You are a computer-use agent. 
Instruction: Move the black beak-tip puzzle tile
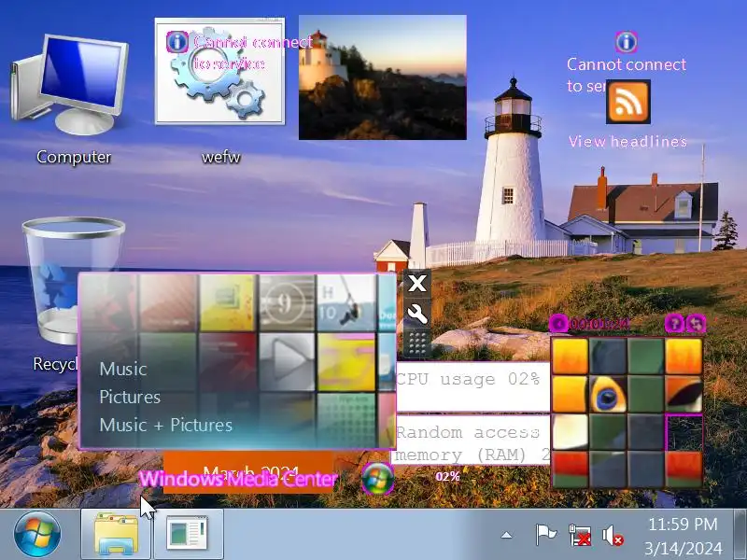pyautogui.click(x=684, y=394)
